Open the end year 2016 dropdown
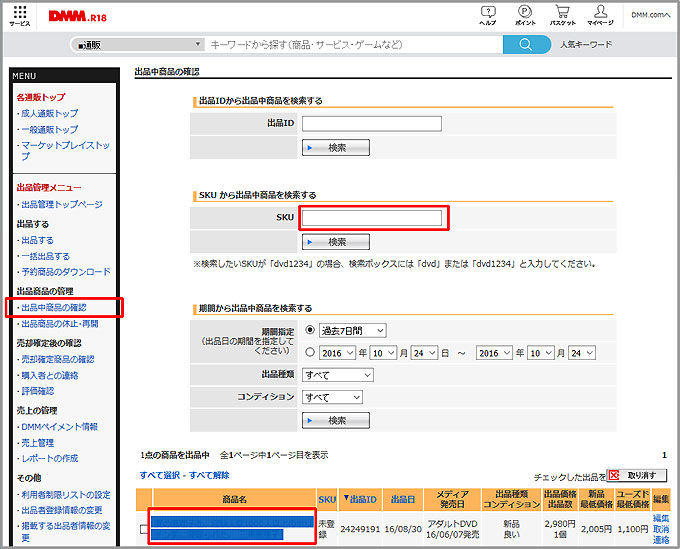Screen dimensions: 680x549 coord(494,353)
